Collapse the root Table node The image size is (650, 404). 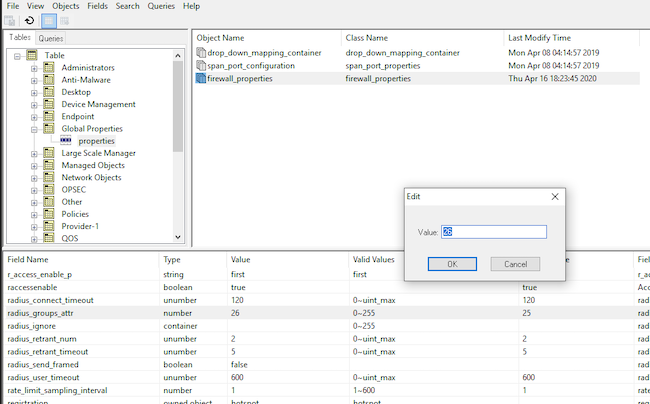point(17,56)
